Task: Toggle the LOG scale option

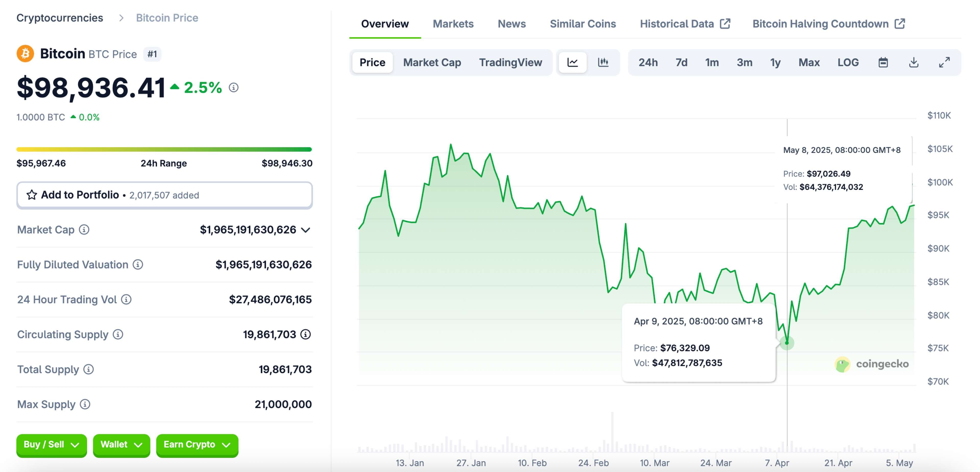Action: tap(848, 62)
